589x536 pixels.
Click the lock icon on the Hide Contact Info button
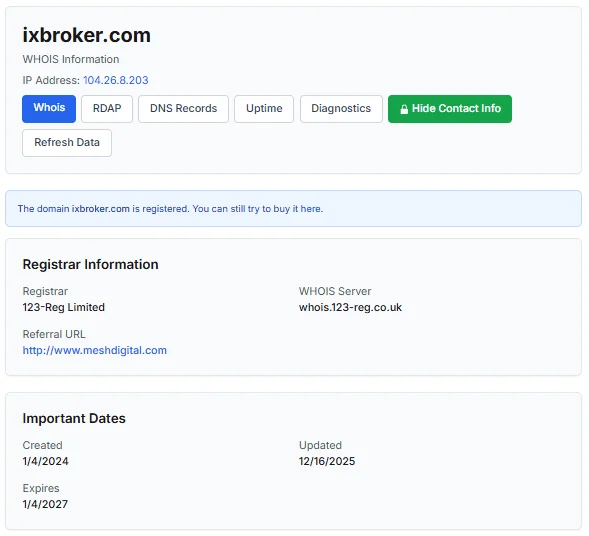point(404,109)
